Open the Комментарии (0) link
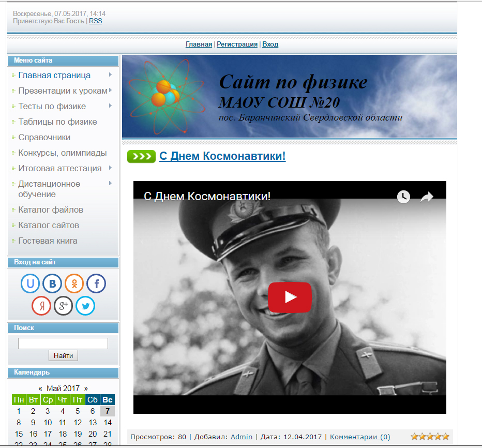This screenshot has height=448, width=482. 360,437
